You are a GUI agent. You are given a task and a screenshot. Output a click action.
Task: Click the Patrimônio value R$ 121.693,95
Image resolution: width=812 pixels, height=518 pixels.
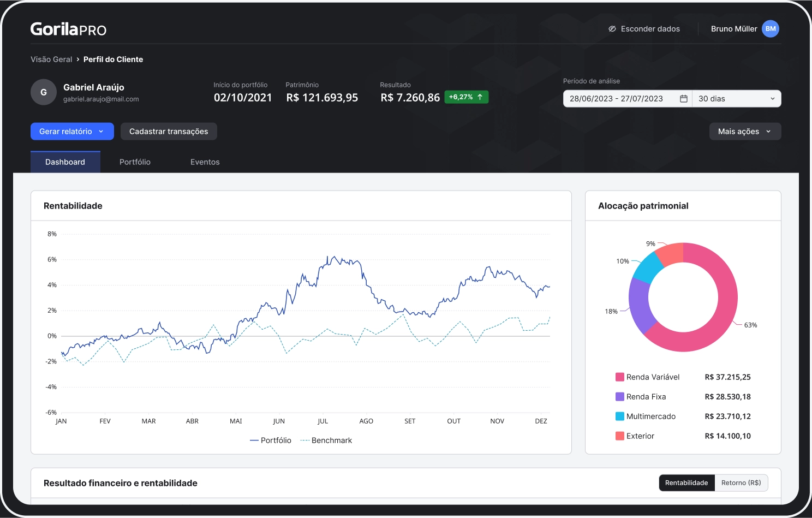(322, 98)
